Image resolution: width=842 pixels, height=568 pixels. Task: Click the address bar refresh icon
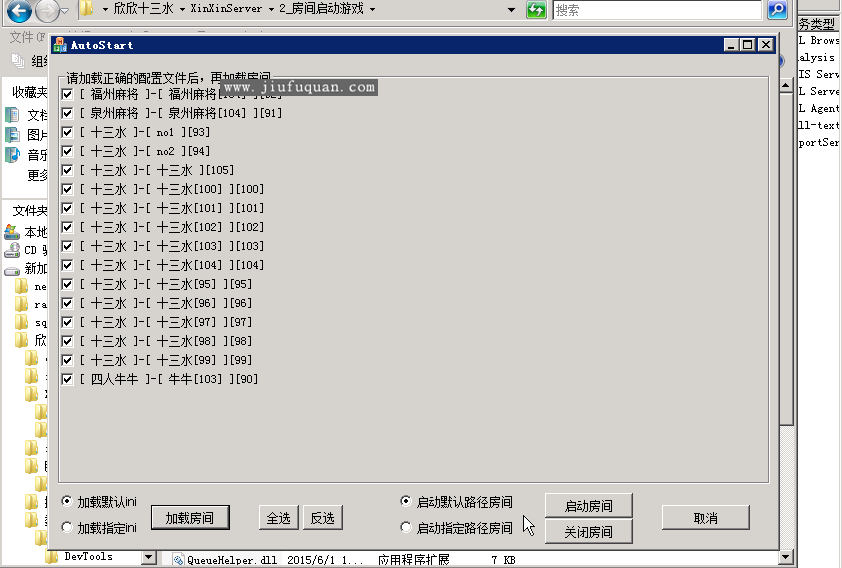[x=536, y=10]
